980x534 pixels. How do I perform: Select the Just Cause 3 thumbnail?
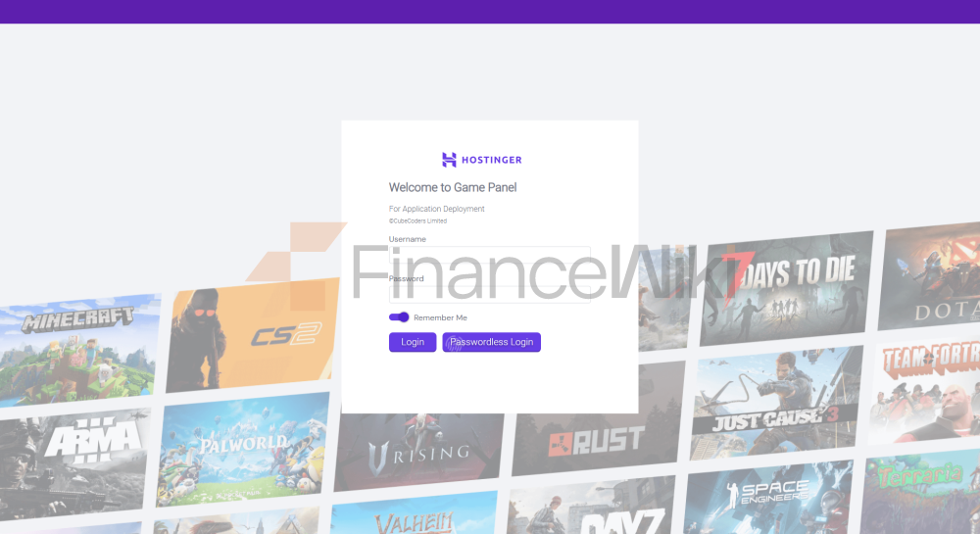pyautogui.click(x=777, y=403)
